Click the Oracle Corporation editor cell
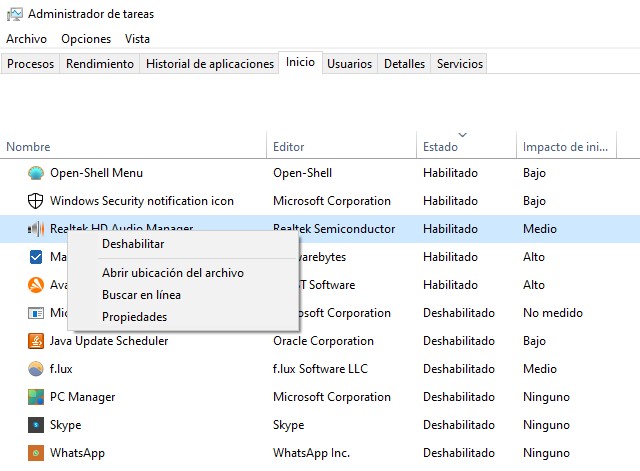 tap(323, 341)
